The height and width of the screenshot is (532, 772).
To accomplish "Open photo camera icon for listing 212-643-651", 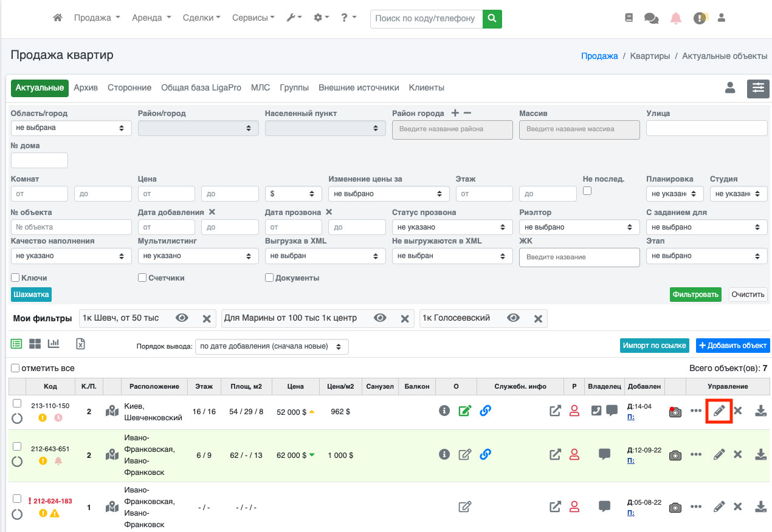I will (x=675, y=455).
